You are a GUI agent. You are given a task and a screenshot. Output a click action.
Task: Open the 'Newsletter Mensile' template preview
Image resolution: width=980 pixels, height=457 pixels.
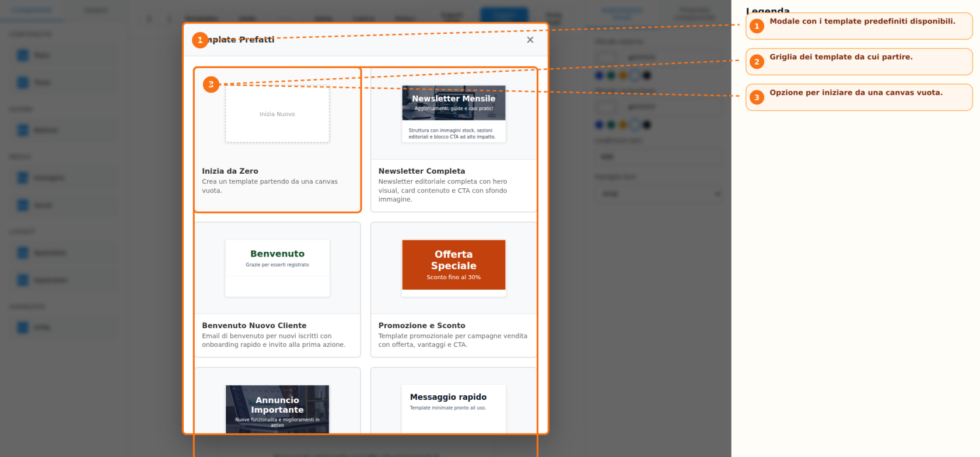(454, 114)
